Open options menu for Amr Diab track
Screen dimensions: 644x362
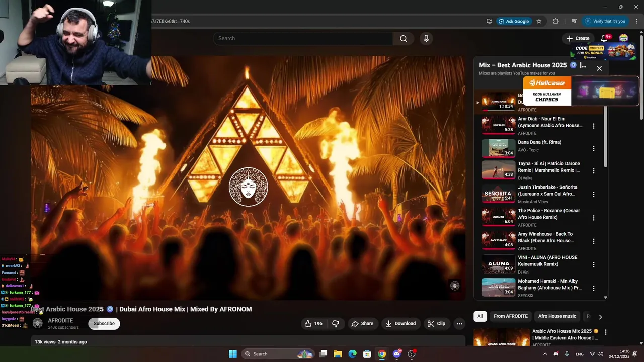tap(594, 126)
